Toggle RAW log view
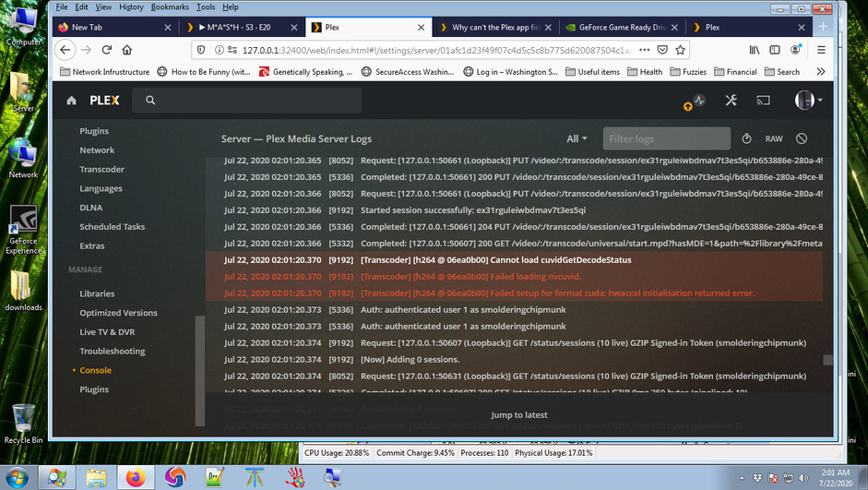Screen dimensions: 868x490 point(774,139)
